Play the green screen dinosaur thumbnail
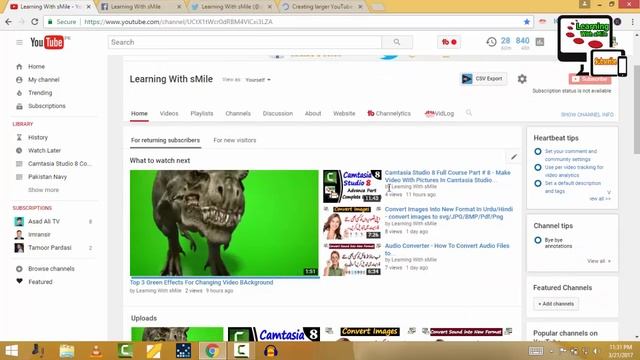Screen dimensions: 640x360 point(224,223)
